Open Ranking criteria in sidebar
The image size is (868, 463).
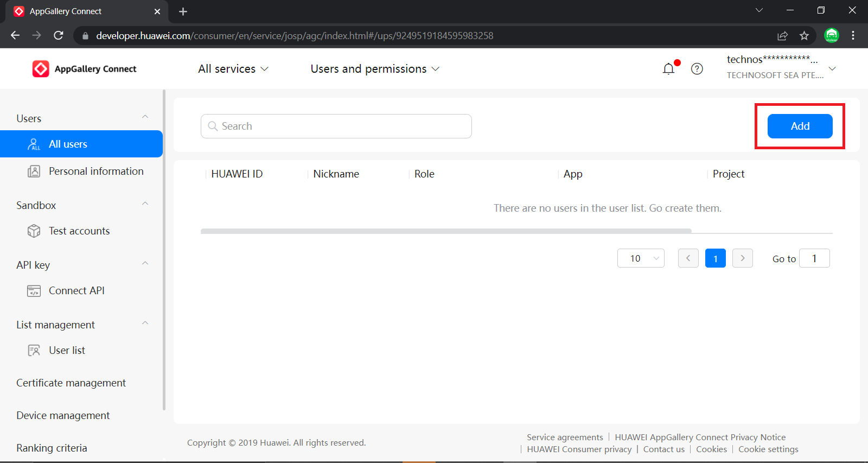52,448
